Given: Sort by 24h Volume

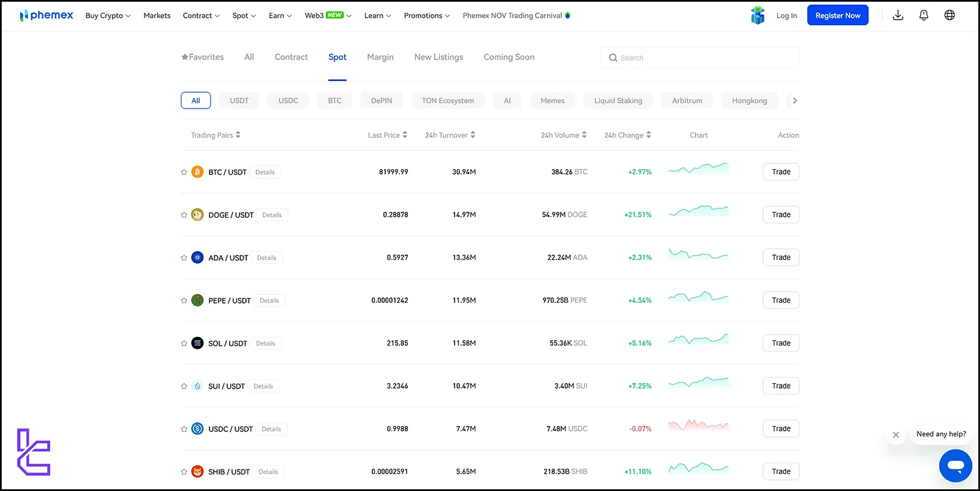Looking at the screenshot, I should click(x=563, y=135).
